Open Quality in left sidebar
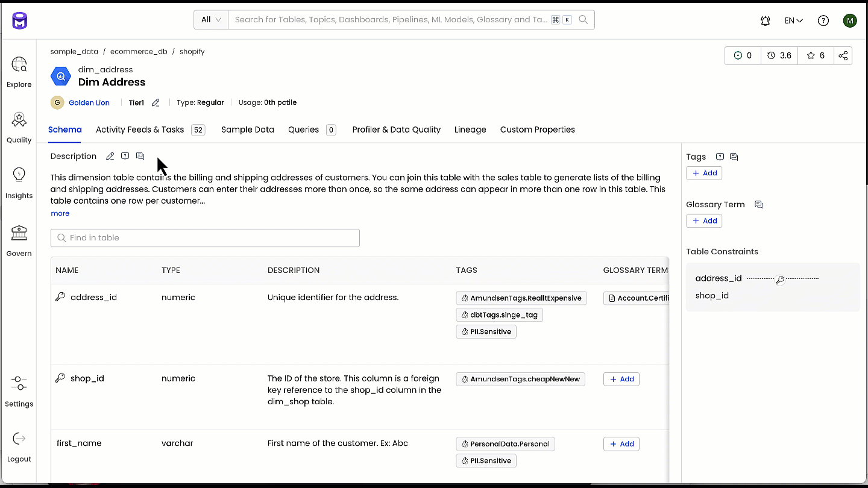The height and width of the screenshot is (488, 868). tap(19, 127)
